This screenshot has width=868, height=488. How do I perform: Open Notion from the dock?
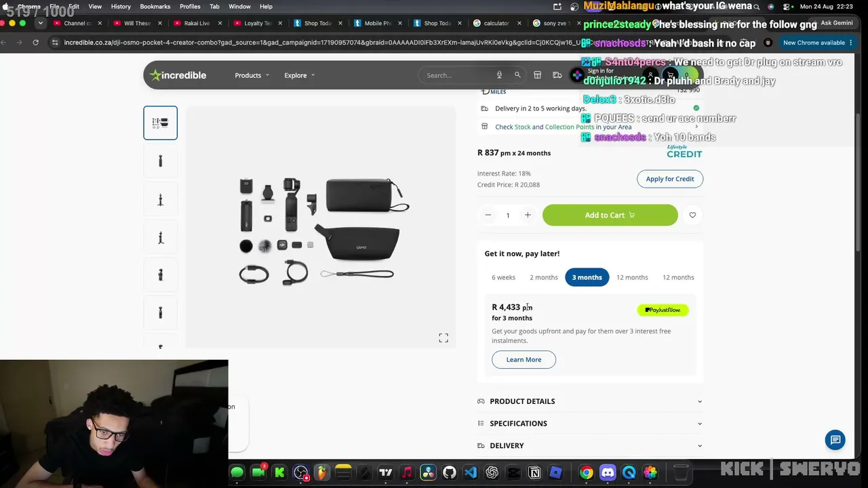(x=534, y=472)
